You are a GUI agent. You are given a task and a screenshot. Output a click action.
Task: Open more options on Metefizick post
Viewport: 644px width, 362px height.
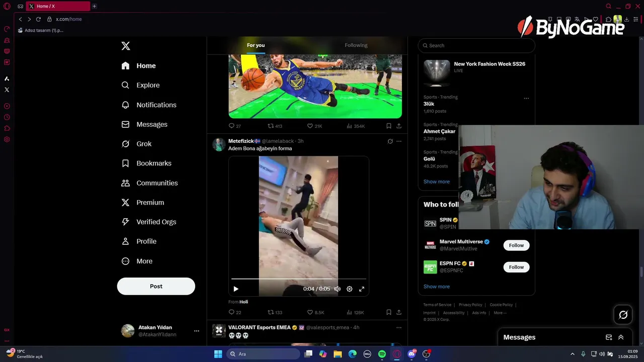pyautogui.click(x=399, y=141)
